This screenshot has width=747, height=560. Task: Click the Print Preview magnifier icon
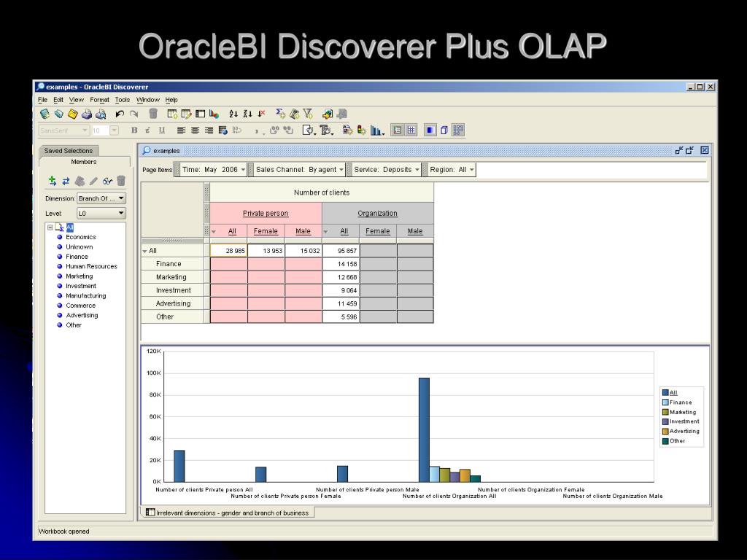[x=101, y=114]
